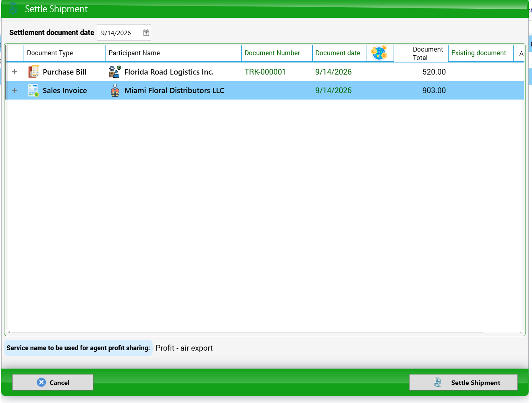Click the Profit - air export service name
Screen dimensions: 532x403
[184, 348]
